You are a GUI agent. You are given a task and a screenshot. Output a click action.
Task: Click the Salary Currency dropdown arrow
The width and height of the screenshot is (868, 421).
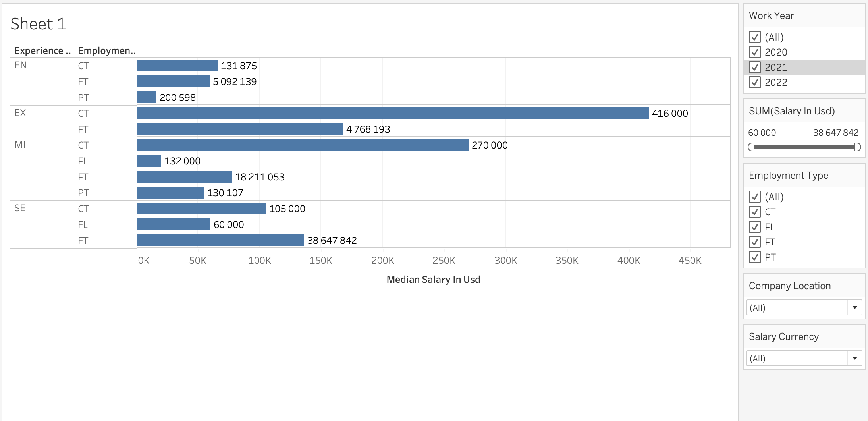[x=854, y=358]
